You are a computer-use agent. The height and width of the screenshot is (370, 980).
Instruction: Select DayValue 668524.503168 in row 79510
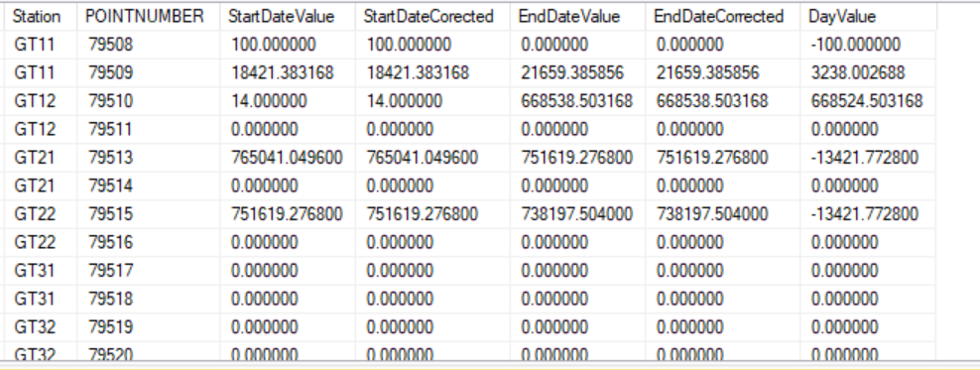[869, 100]
